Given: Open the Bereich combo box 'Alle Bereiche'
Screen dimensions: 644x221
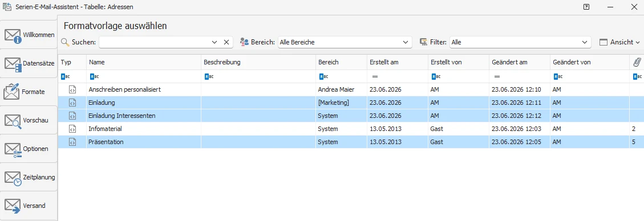Looking at the screenshot, I should tap(345, 42).
